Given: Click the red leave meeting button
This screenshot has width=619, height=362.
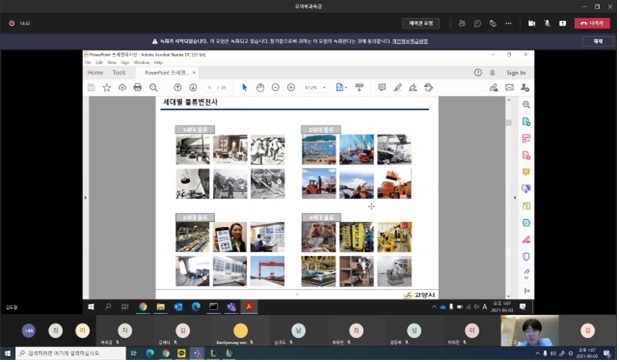Looking at the screenshot, I should point(592,23).
